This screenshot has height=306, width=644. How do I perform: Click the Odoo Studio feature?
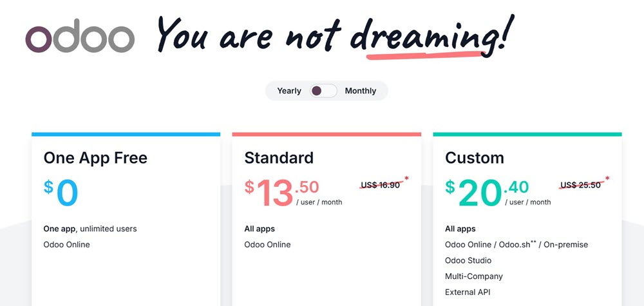click(x=468, y=260)
